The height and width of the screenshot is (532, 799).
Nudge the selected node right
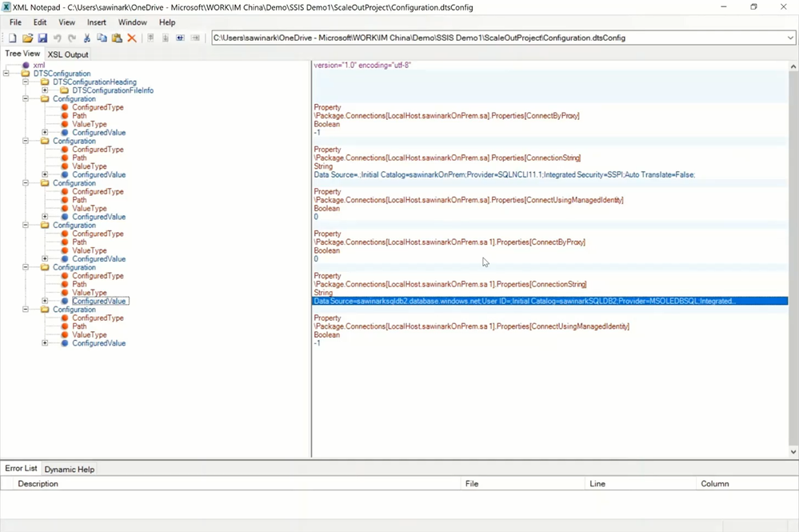pyautogui.click(x=195, y=38)
